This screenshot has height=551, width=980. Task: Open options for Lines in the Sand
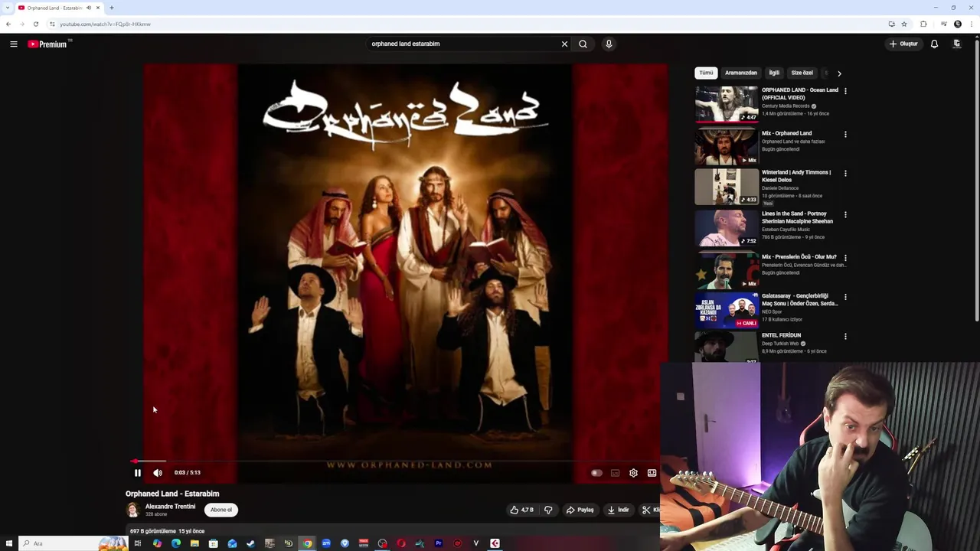tap(845, 215)
